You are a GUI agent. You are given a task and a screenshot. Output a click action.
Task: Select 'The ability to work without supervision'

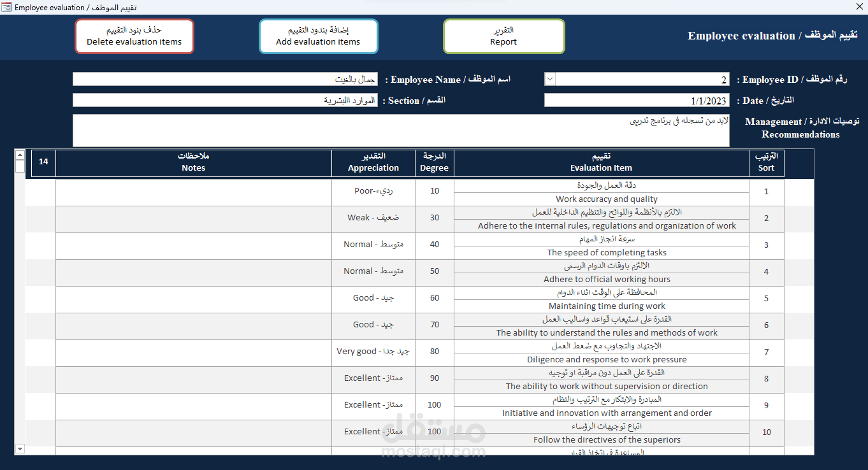pyautogui.click(x=602, y=386)
